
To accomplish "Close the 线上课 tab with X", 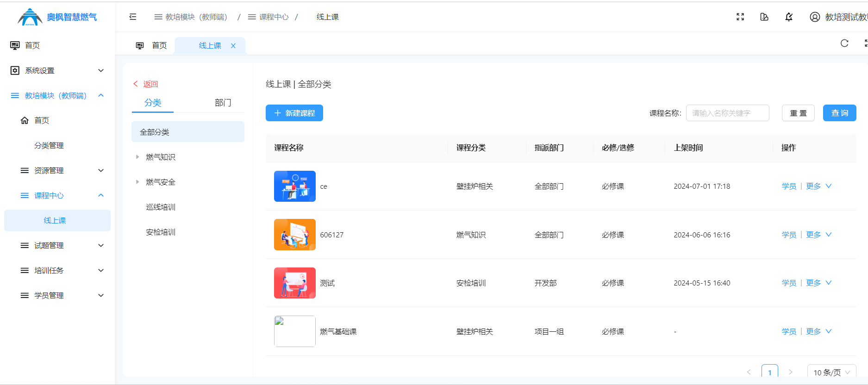I will pos(233,45).
